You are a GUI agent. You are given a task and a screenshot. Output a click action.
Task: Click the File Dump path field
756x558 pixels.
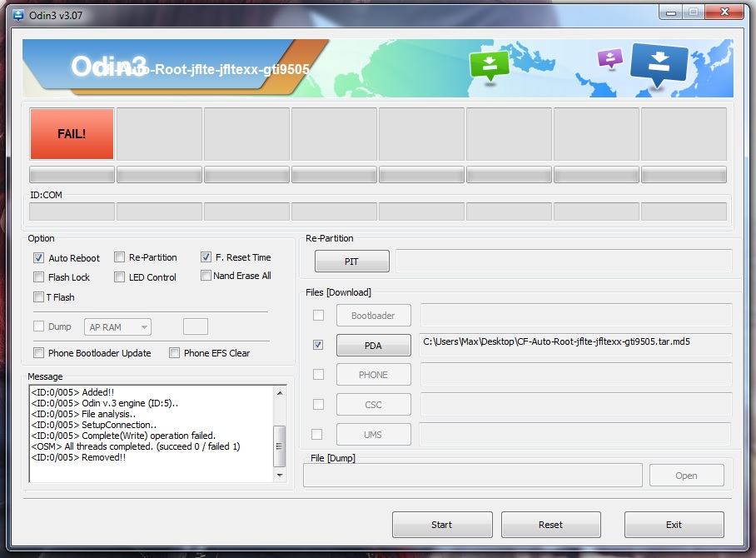(x=473, y=476)
